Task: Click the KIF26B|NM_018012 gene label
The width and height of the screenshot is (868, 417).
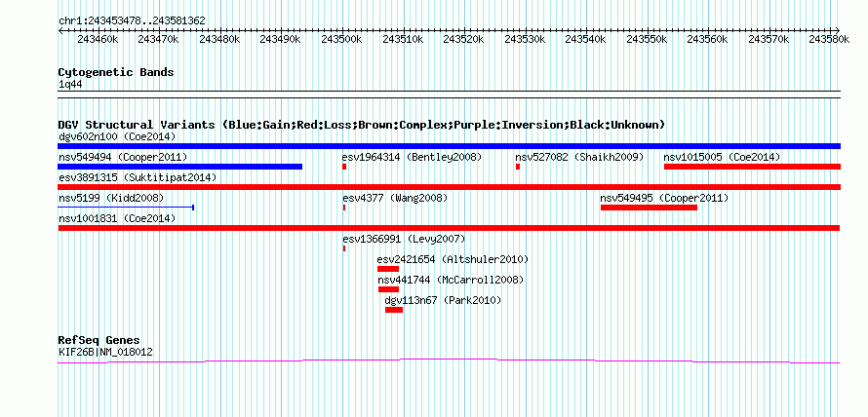Action: coord(105,351)
